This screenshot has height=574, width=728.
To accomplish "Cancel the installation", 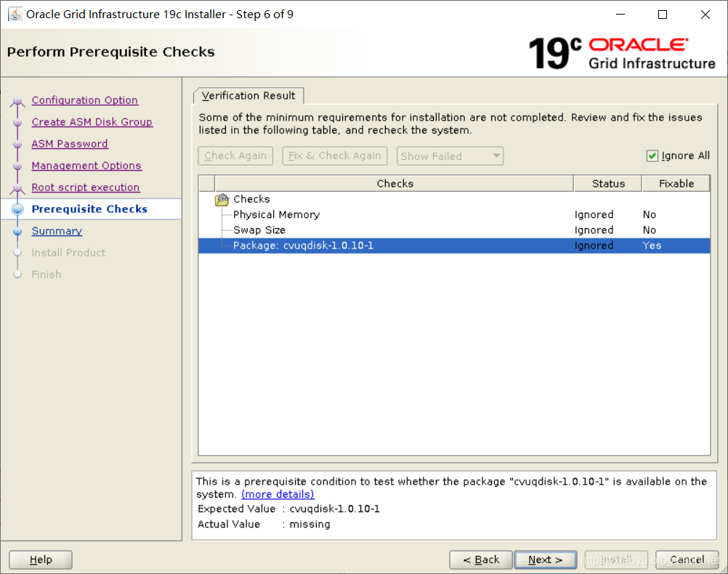I will tap(687, 559).
